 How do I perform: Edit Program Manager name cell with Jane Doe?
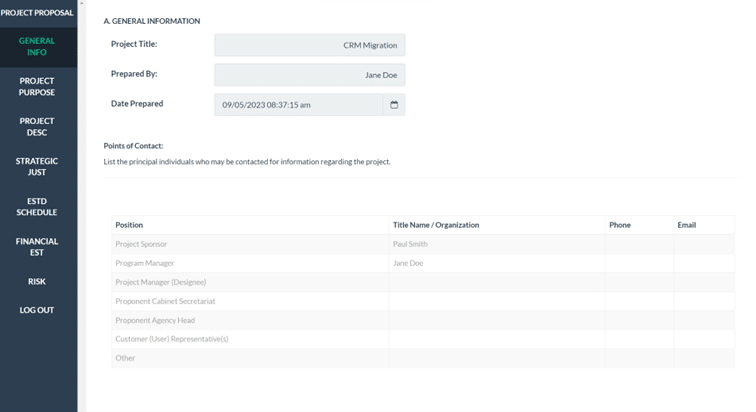coord(496,263)
